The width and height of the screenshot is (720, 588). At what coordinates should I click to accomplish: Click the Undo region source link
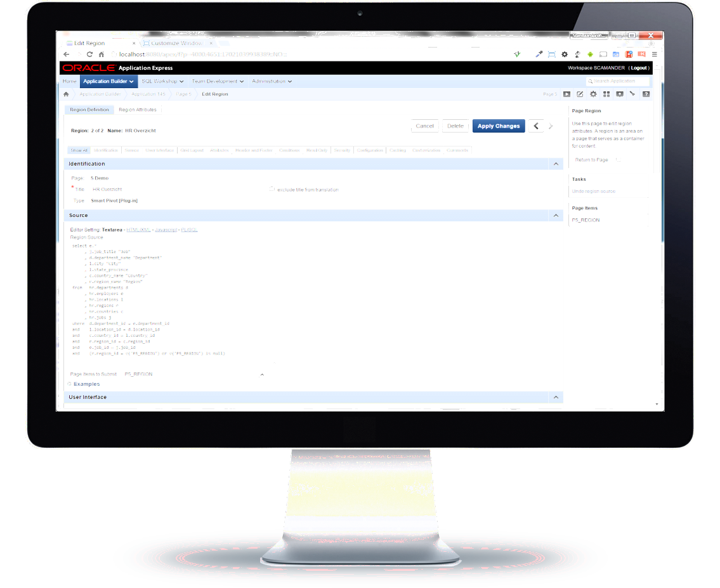pyautogui.click(x=593, y=191)
